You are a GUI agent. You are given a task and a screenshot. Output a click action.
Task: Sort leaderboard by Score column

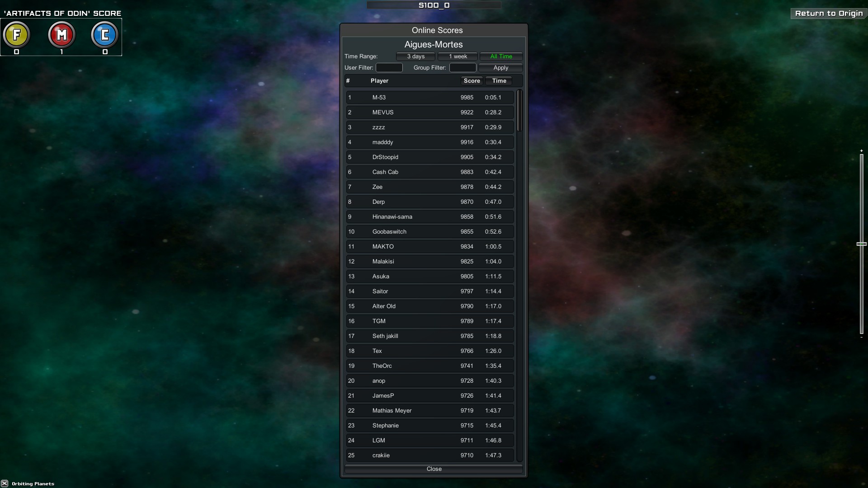coord(472,81)
